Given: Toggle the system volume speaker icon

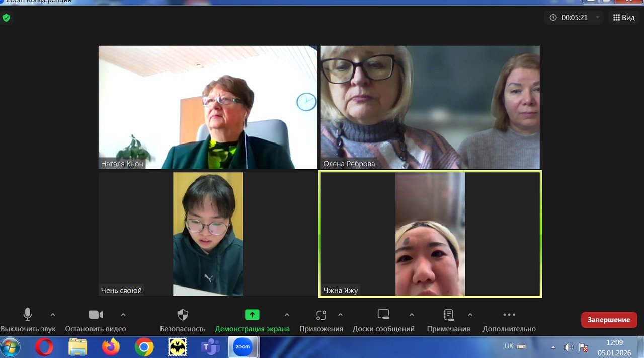Looking at the screenshot, I should pos(569,347).
